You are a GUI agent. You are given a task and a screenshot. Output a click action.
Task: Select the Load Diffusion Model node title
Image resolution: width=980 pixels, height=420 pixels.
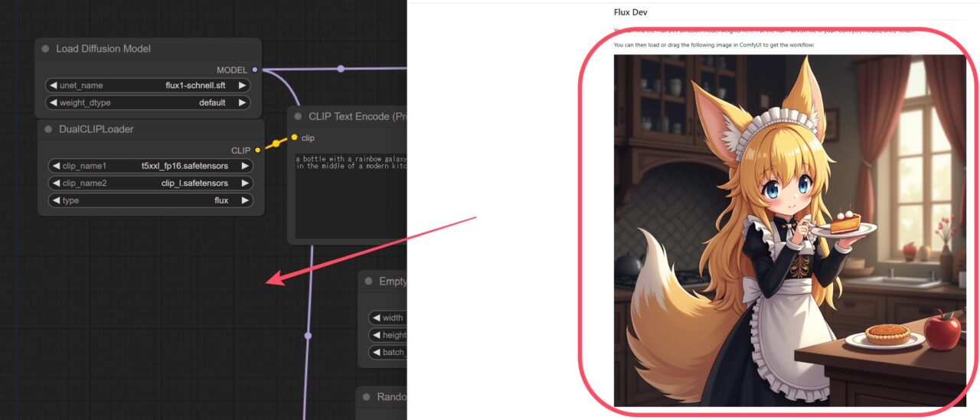click(103, 49)
